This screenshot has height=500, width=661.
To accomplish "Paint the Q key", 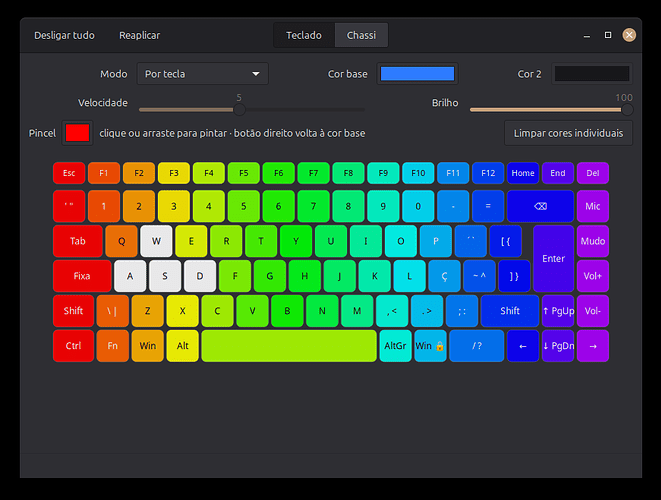I will pos(121,241).
